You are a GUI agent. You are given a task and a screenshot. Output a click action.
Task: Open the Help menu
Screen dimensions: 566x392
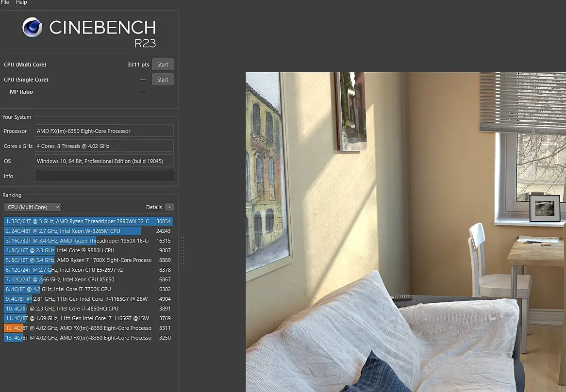(21, 2)
